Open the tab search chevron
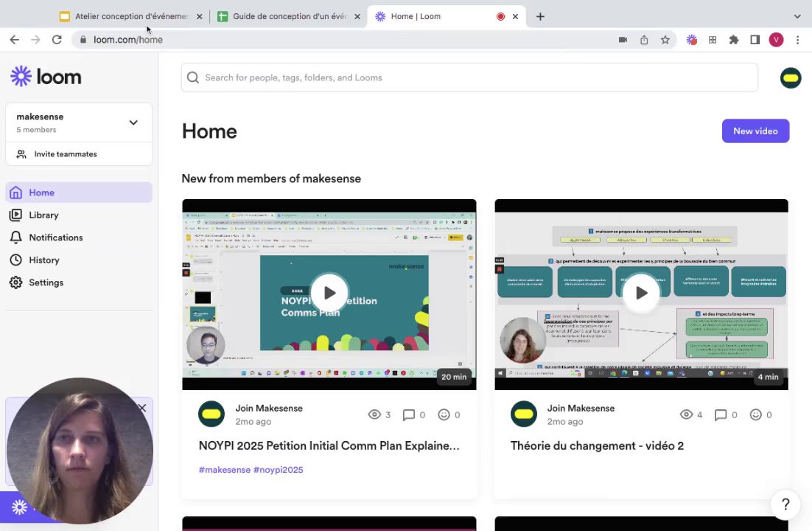Viewport: 812px width, 531px height. click(797, 16)
